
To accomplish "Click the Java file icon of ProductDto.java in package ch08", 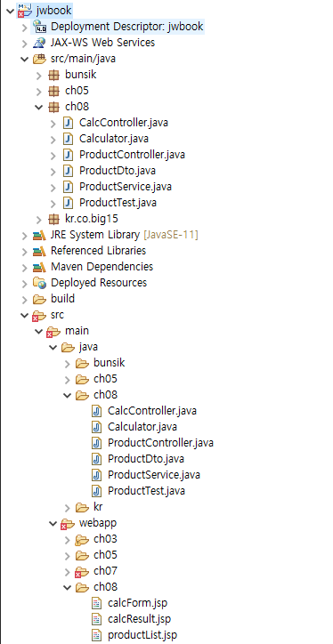I will pos(68,171).
